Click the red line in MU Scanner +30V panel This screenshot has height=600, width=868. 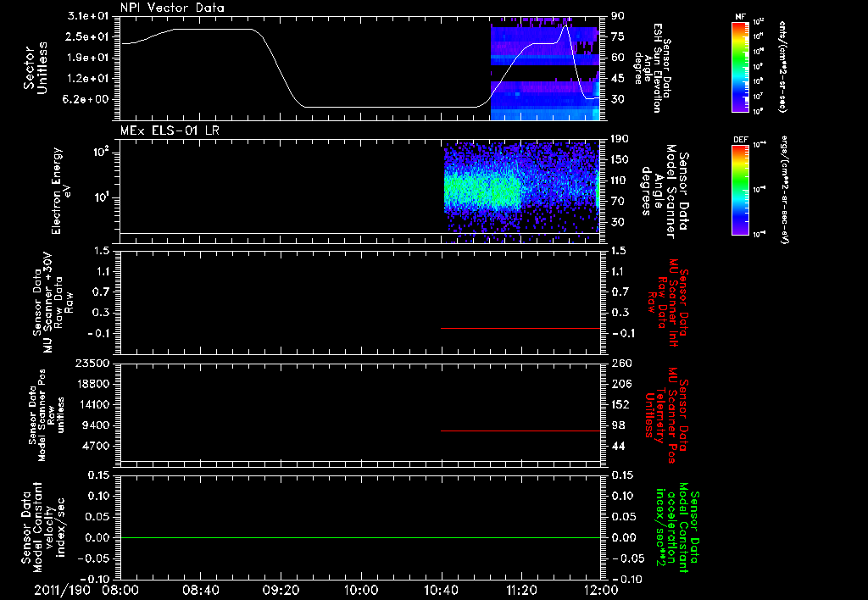point(520,328)
